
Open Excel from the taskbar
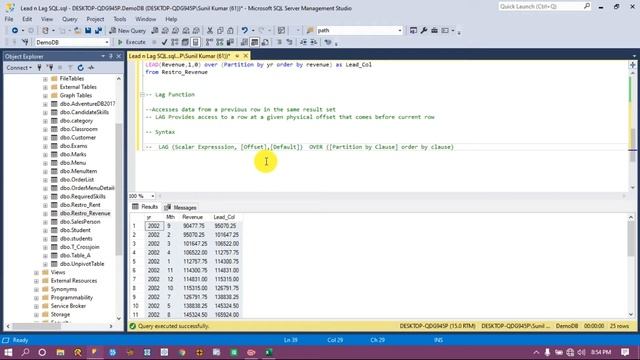coord(269,352)
